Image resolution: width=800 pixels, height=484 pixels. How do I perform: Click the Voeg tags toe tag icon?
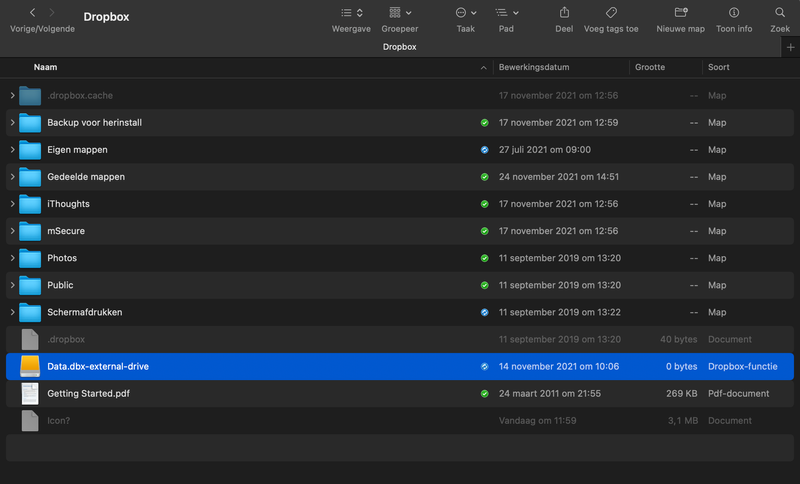611,13
